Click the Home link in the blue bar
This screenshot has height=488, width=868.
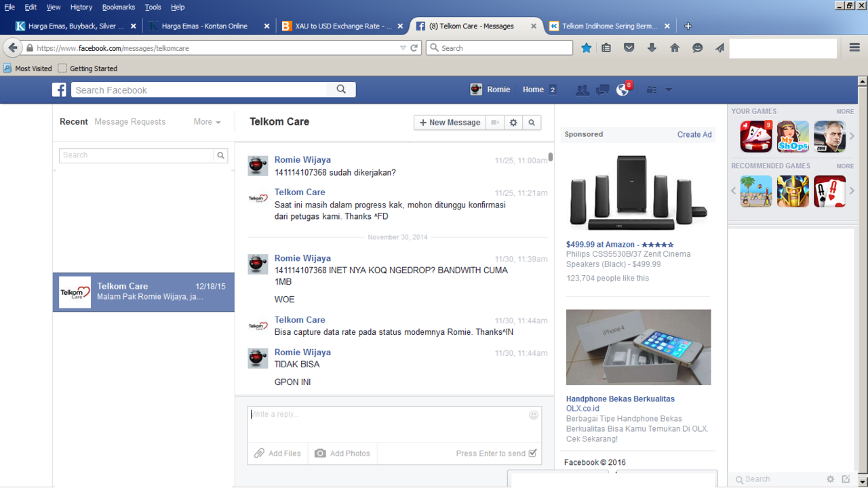[x=533, y=89]
